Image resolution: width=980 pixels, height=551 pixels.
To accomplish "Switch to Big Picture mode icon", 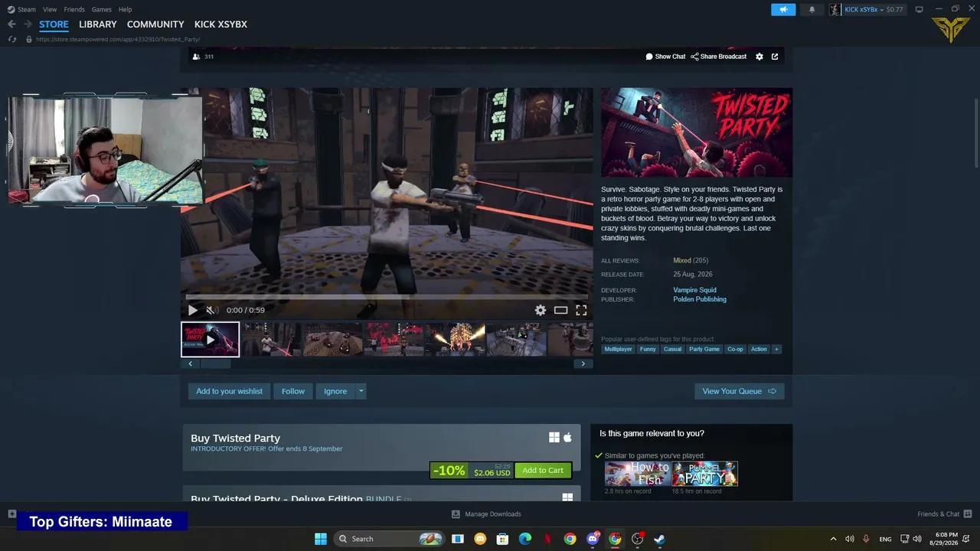I will point(920,9).
